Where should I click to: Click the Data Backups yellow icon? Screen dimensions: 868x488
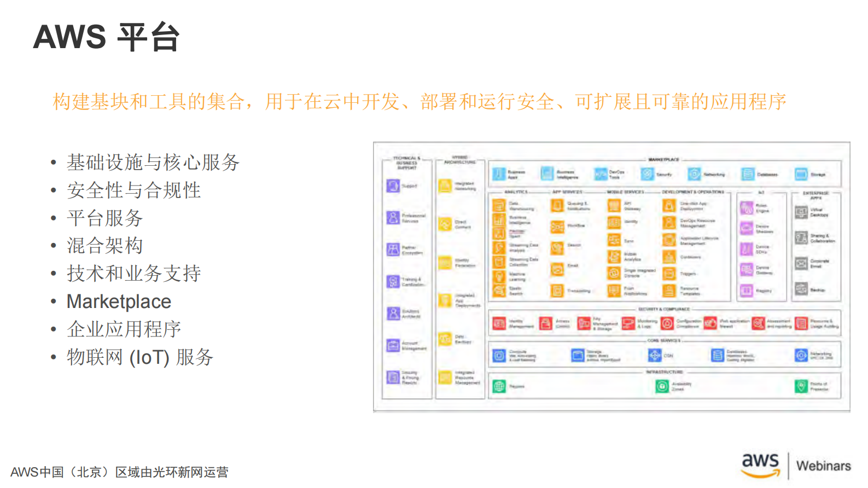(445, 339)
